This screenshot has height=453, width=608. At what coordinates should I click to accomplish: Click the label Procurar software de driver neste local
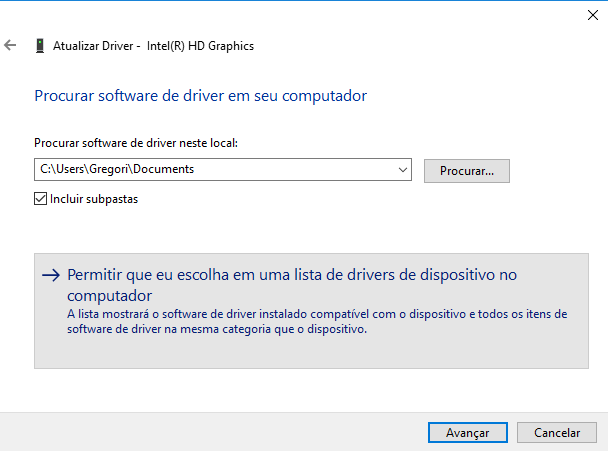coord(136,143)
